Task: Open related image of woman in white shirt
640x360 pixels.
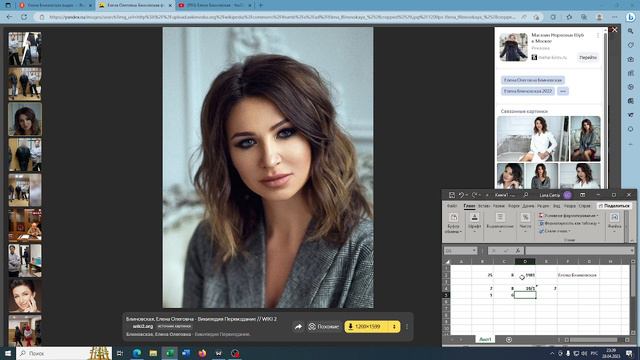Action: (x=533, y=139)
